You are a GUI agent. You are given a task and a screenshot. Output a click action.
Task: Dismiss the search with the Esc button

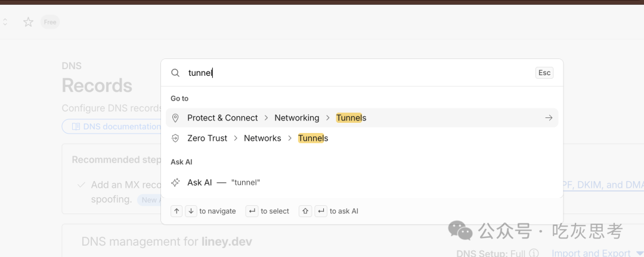point(544,73)
